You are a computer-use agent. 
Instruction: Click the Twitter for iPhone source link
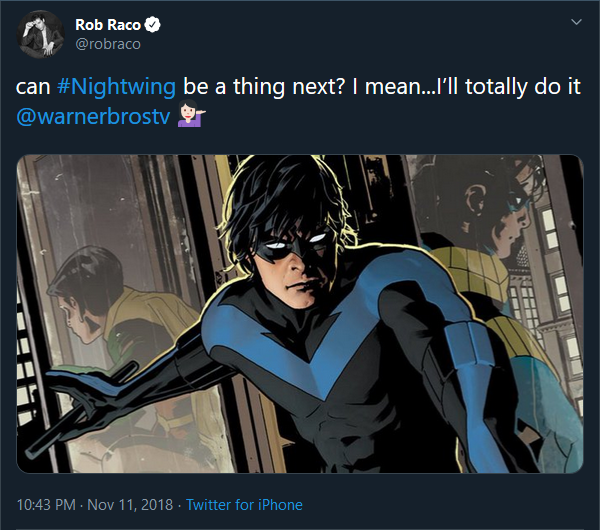coord(244,504)
